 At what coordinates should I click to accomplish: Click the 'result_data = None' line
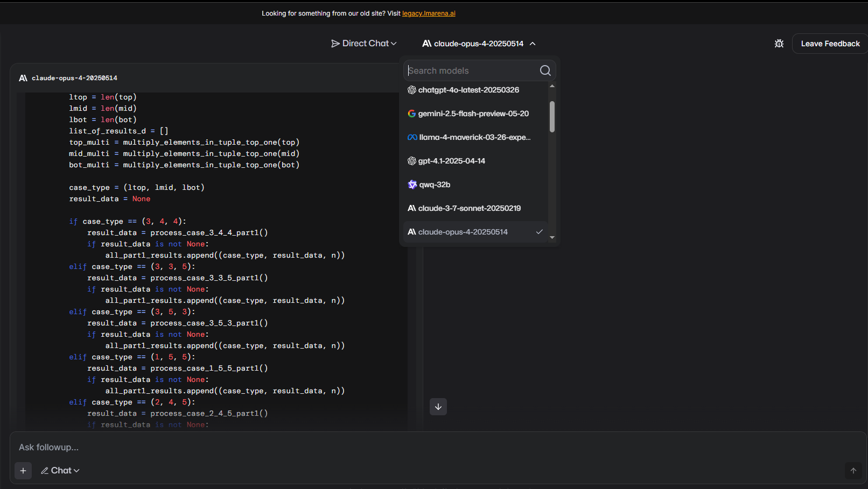(110, 199)
